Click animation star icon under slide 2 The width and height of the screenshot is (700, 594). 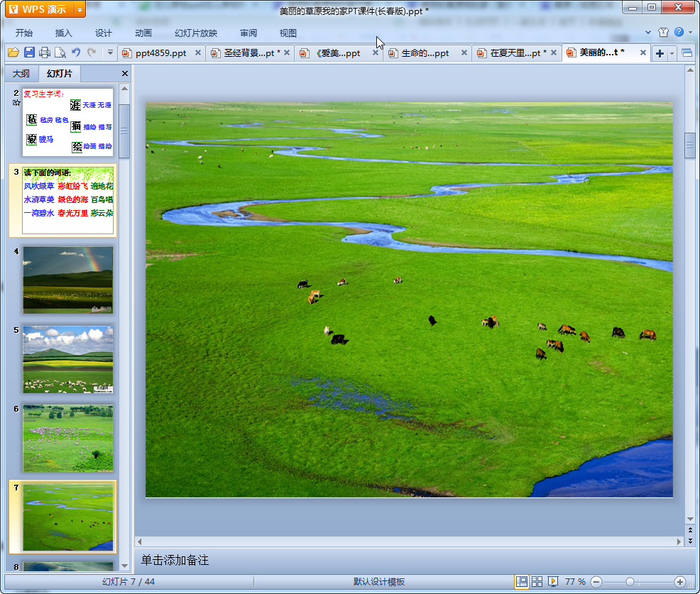16,103
